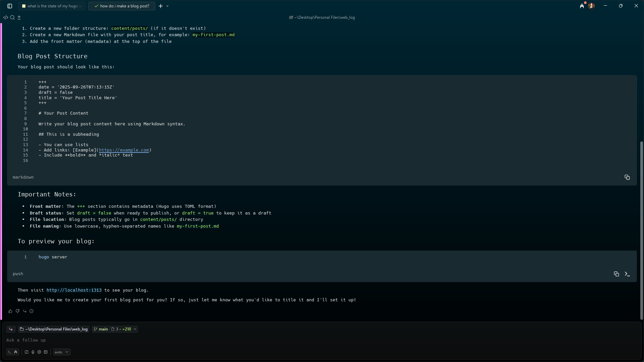Click the attach image icon
The width and height of the screenshot is (644, 362).
(x=46, y=352)
